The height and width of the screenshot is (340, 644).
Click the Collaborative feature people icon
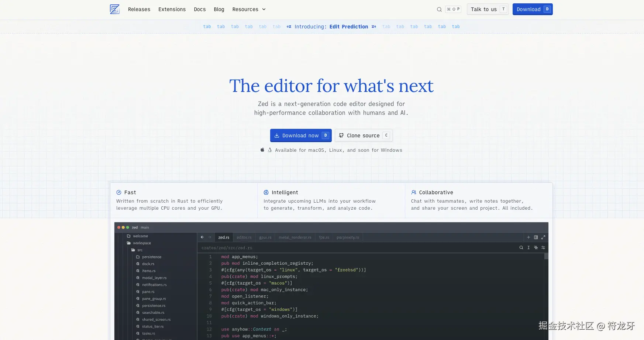[x=414, y=192]
